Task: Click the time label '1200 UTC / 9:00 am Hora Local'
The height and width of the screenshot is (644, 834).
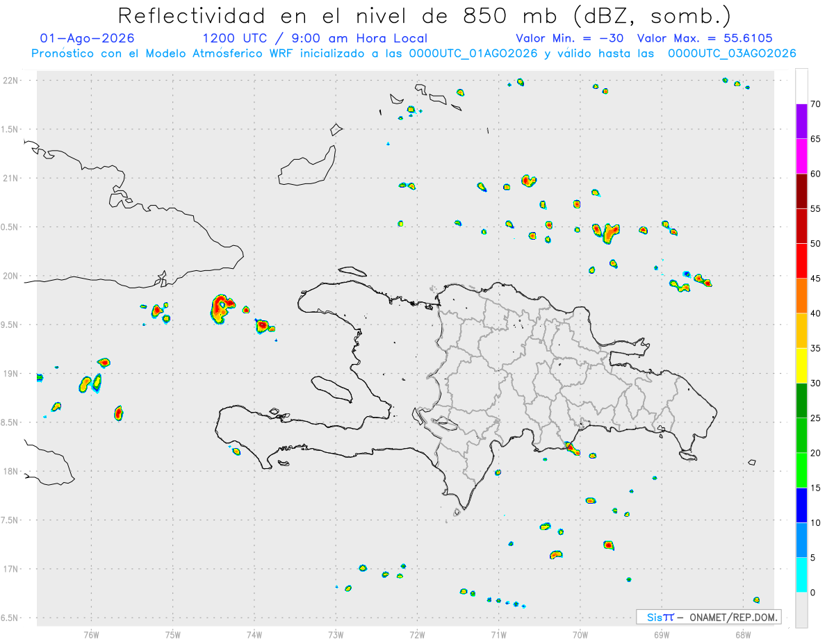Action: click(315, 38)
